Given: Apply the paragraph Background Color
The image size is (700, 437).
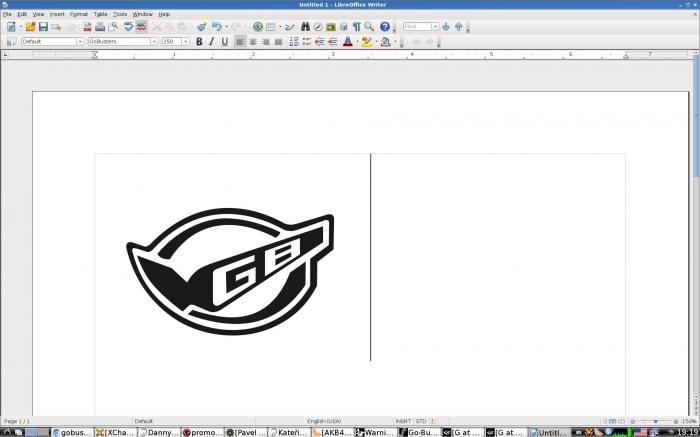Looking at the screenshot, I should click(x=386, y=42).
